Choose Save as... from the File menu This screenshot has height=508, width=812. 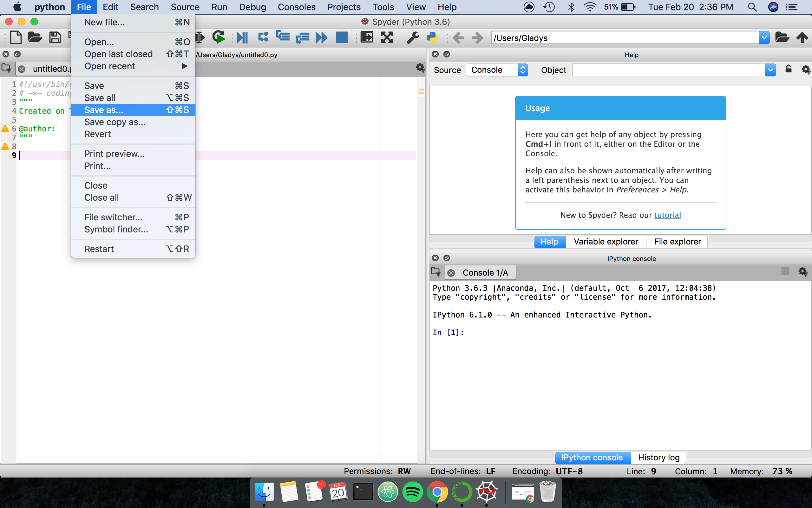(133, 110)
